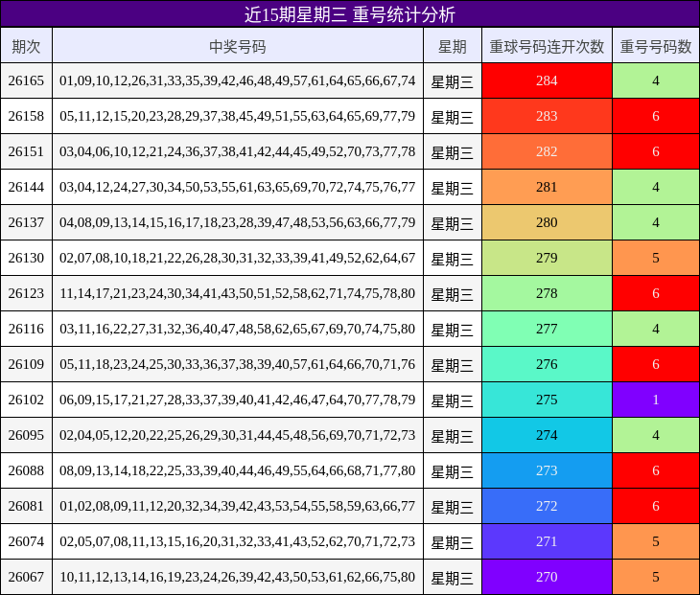Viewport: 700px width, 595px height.
Task: Click the cell showing 271
Action: tap(547, 541)
